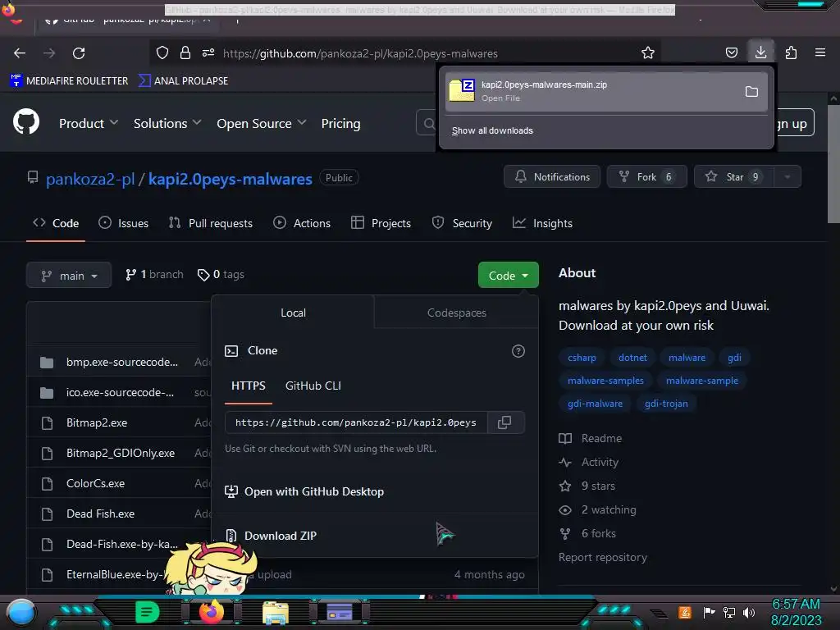This screenshot has height=630, width=840.
Task: Expand the Open Source menu
Action: coord(262,123)
